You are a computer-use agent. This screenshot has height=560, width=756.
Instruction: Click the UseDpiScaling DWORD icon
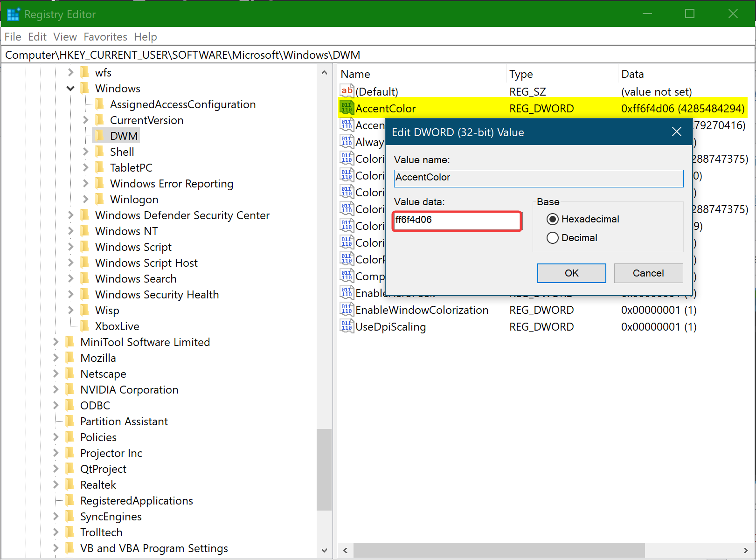(x=347, y=326)
